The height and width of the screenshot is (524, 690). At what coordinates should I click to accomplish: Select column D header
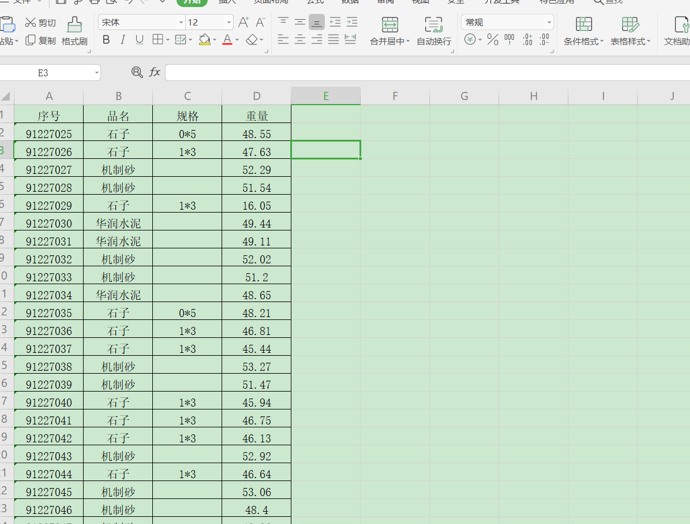257,96
